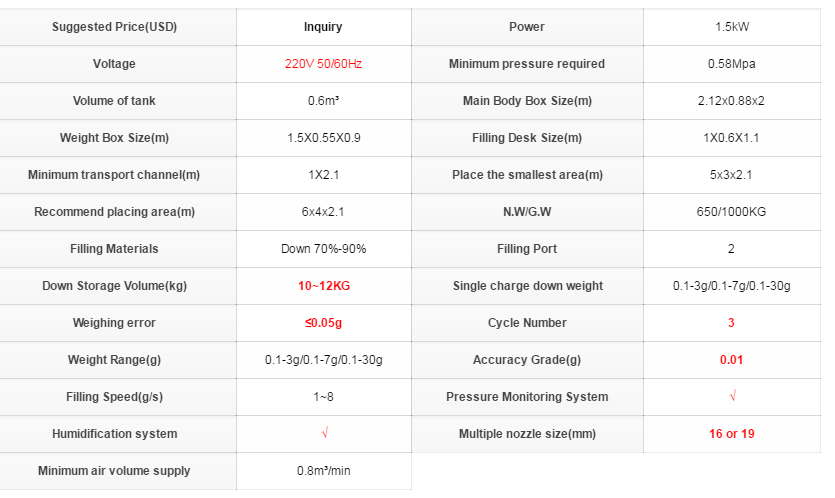
Task: Click the Filling Desk Size(m) label
Action: point(526,138)
